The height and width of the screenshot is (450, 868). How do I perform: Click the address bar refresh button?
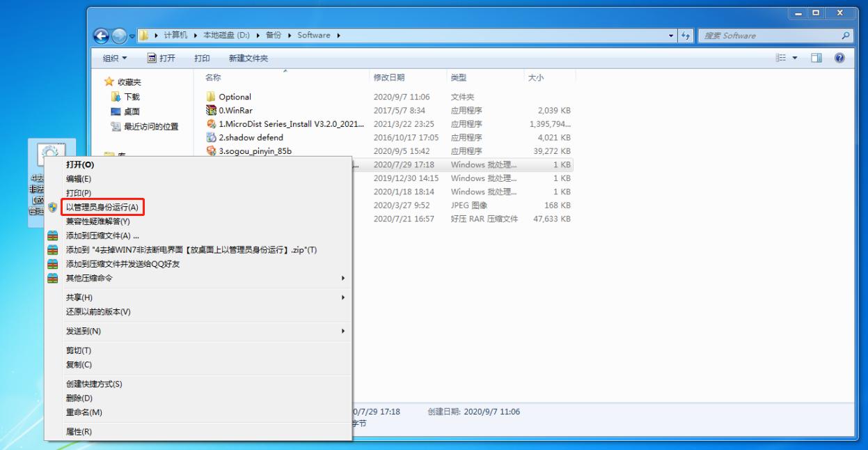click(684, 36)
